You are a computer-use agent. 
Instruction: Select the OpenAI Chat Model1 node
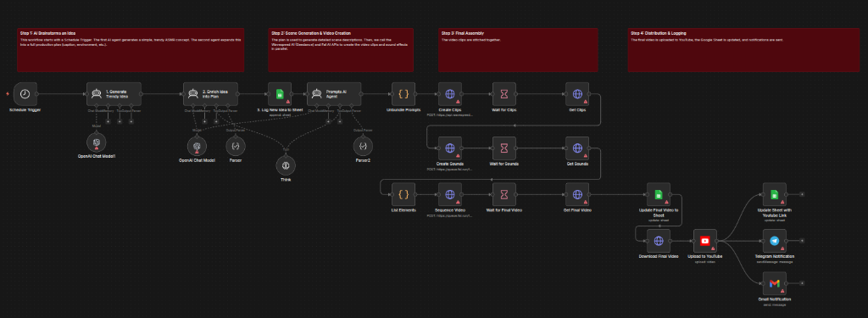click(97, 142)
